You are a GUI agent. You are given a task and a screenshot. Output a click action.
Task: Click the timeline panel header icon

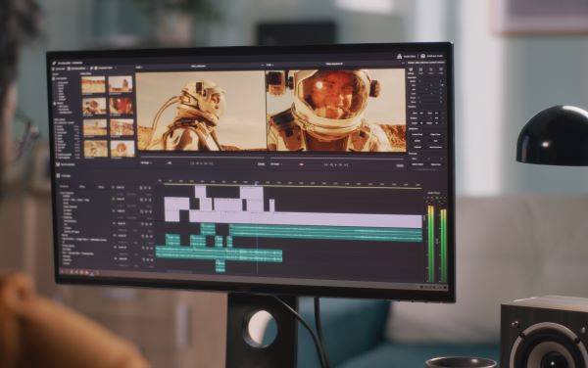(x=58, y=175)
